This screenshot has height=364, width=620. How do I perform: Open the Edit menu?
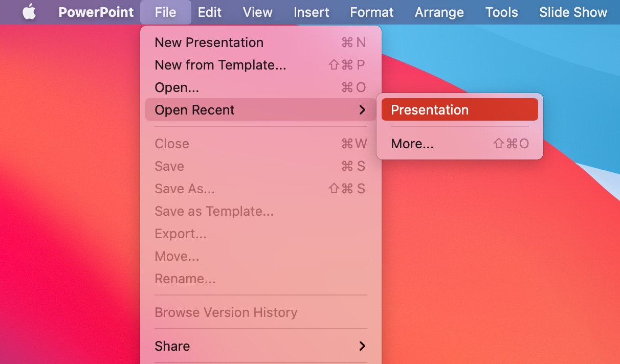pyautogui.click(x=210, y=12)
